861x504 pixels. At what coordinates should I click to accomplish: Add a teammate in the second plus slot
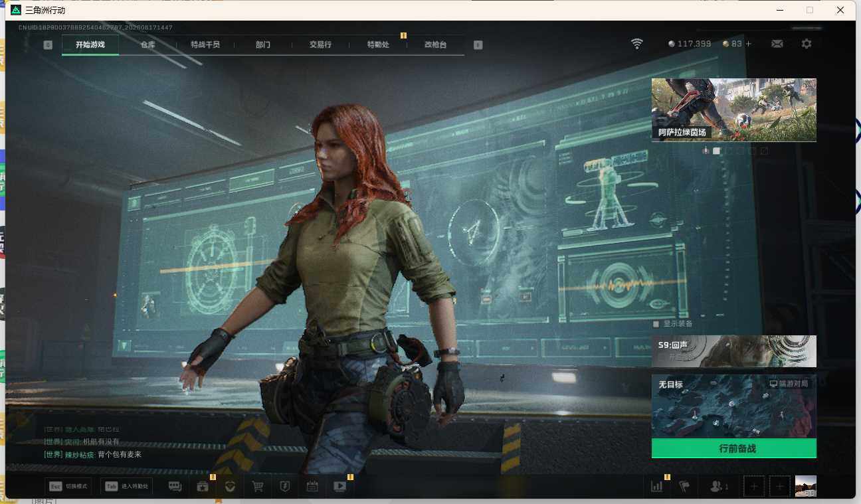point(780,487)
